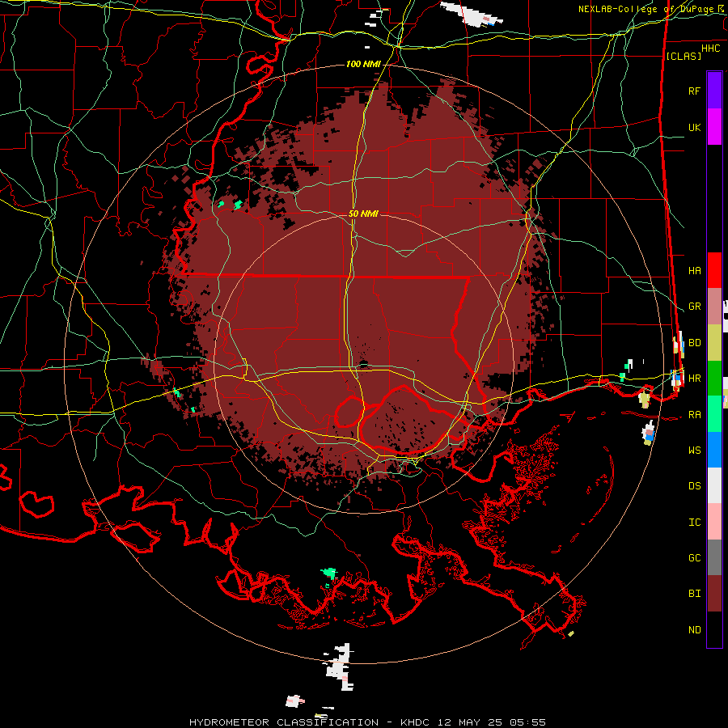Select the dusty pink GR legend swatch
728x728 pixels.
[714, 307]
